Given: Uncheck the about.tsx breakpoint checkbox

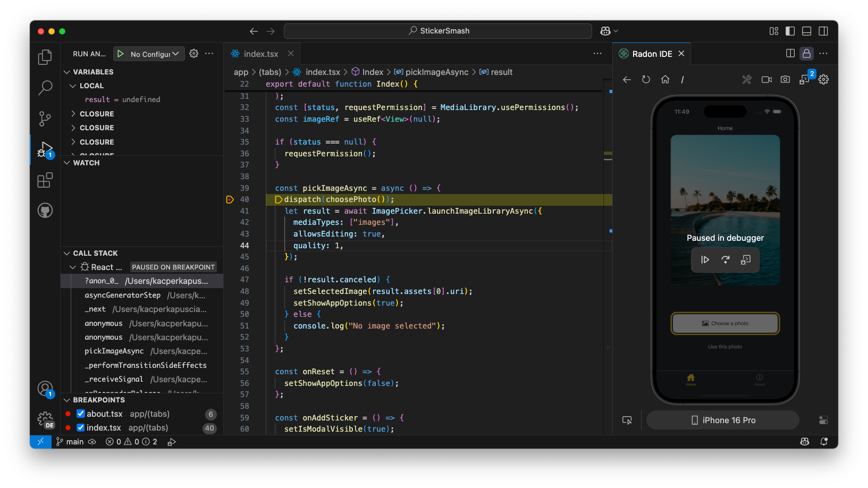Looking at the screenshot, I should [x=81, y=414].
